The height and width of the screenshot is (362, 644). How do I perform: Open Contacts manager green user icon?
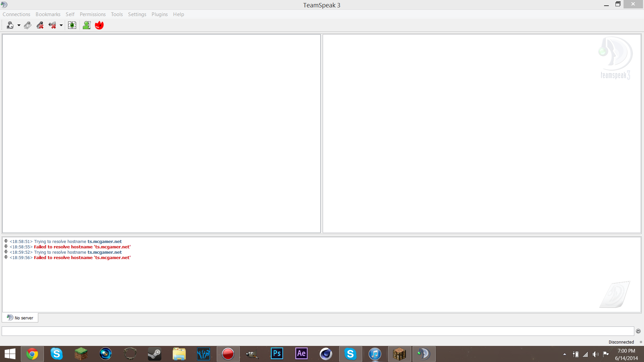87,25
